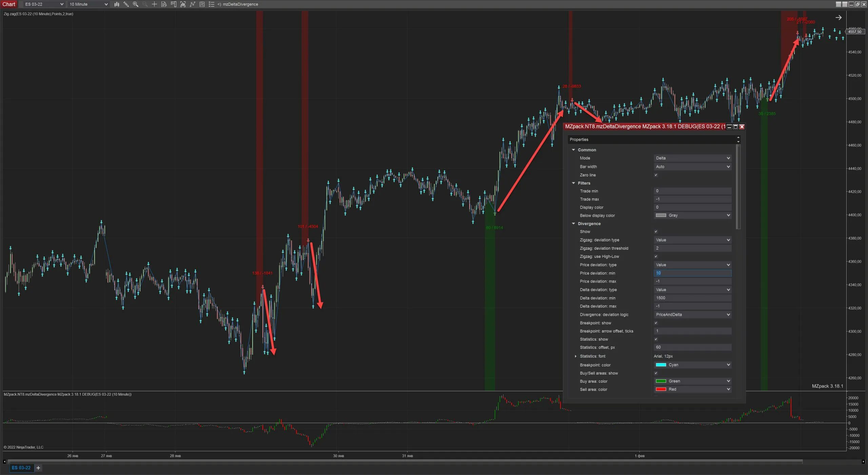
Task: Expand the Statistics: font property
Action: (x=575, y=356)
